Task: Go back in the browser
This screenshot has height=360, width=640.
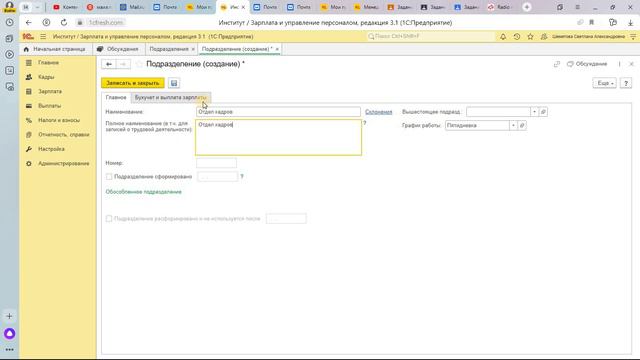Action: (28, 22)
